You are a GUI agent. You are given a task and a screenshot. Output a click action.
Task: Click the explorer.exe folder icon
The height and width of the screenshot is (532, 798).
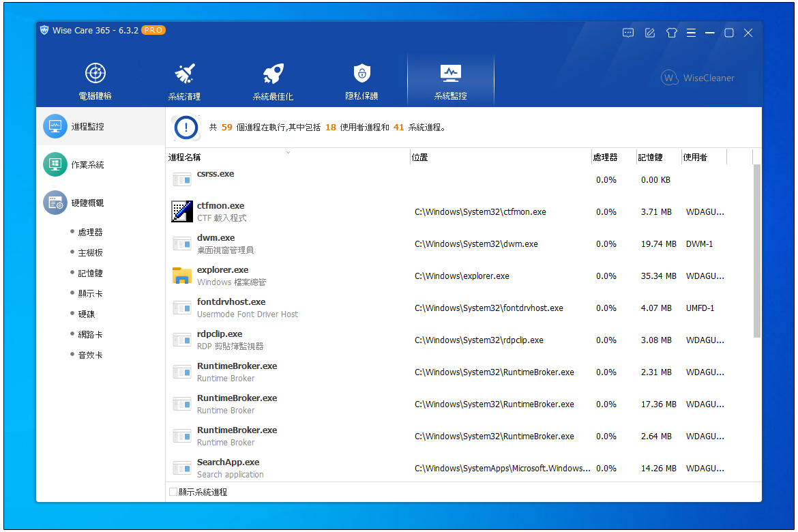coord(181,276)
